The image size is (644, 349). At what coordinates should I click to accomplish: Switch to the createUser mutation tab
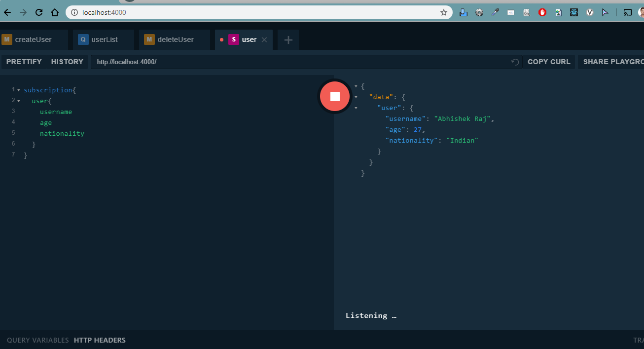coord(34,39)
